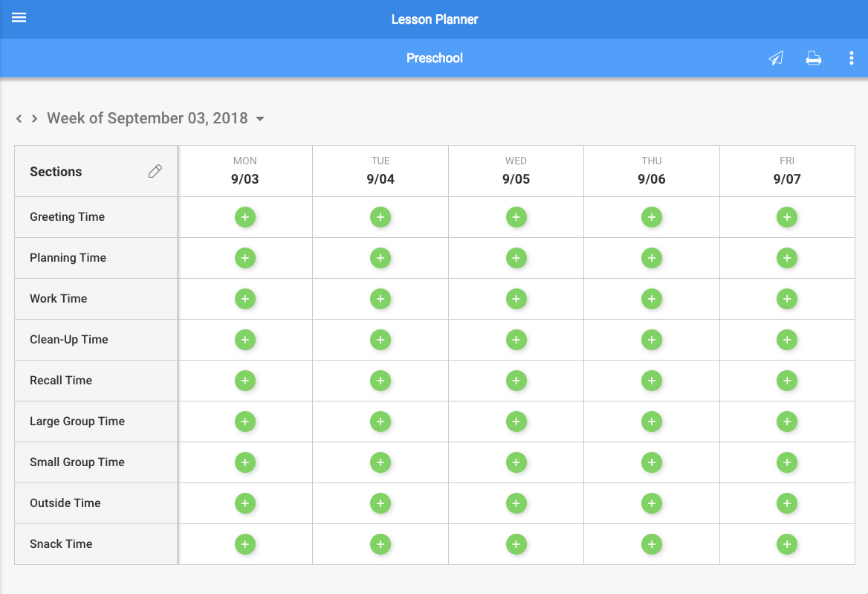Add Small Group Time activity for Friday 9/07
This screenshot has height=594, width=868.
coord(786,462)
